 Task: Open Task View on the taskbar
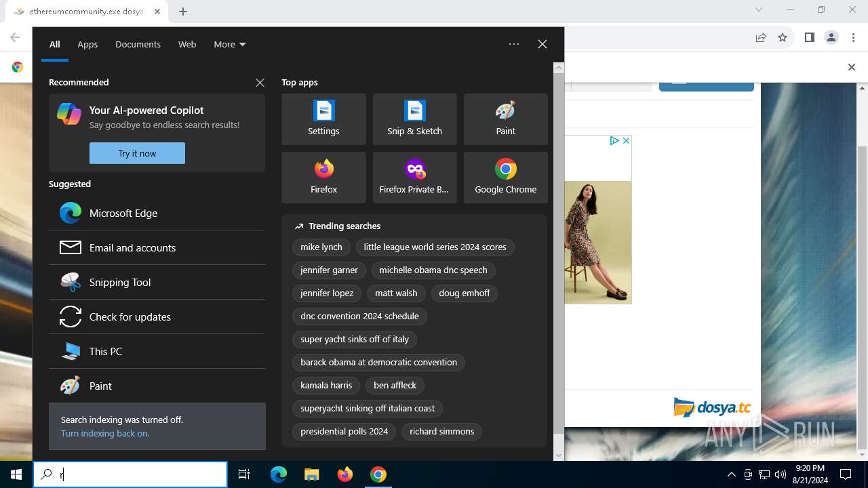[244, 474]
